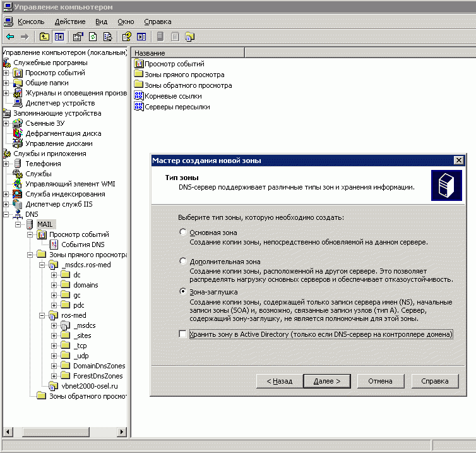Click the Back arrow toolbar icon
Screen dimensions: 476x453
pos(10,37)
